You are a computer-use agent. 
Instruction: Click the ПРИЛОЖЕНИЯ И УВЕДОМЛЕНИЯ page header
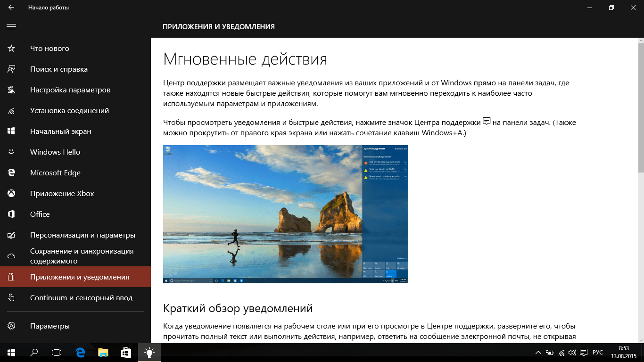click(219, 27)
